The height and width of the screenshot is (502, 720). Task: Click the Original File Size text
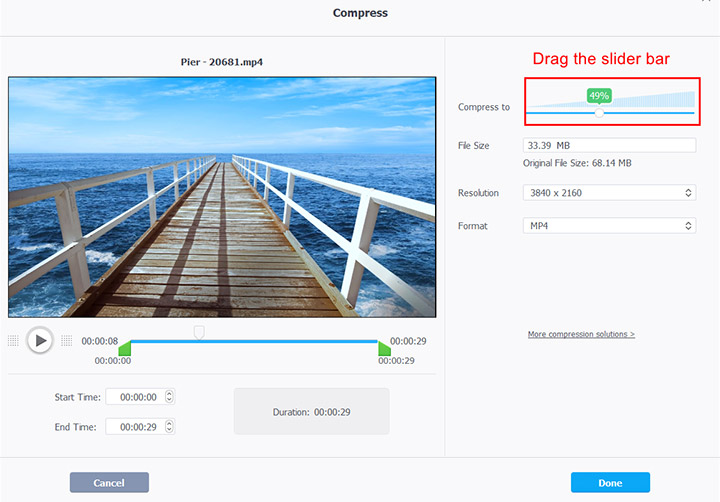[577, 163]
